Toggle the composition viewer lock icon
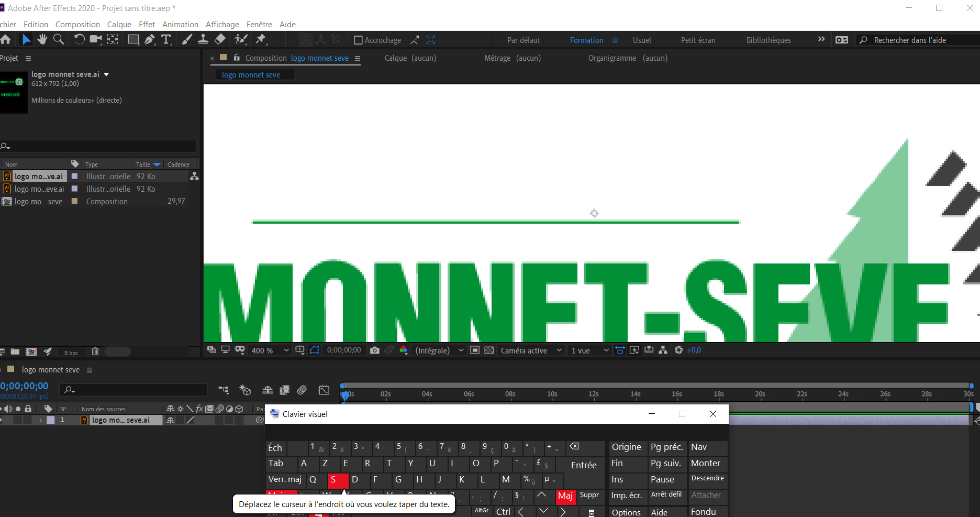This screenshot has height=517, width=980. 237,58
